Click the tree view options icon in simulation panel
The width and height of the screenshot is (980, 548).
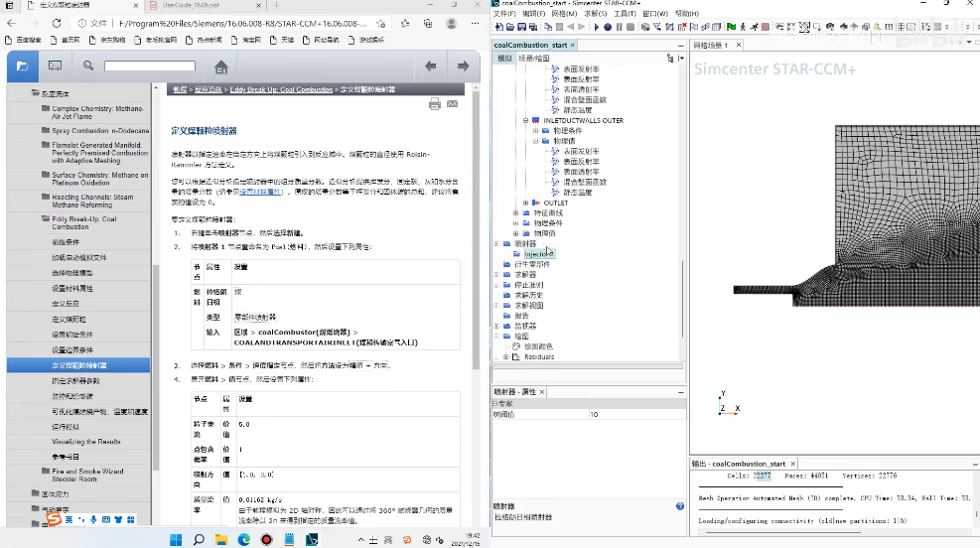tap(670, 59)
